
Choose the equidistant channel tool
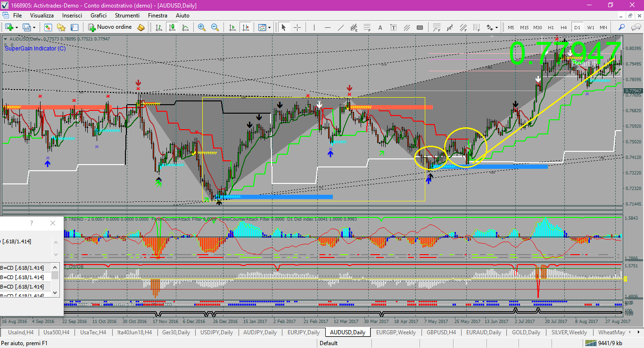click(354, 27)
